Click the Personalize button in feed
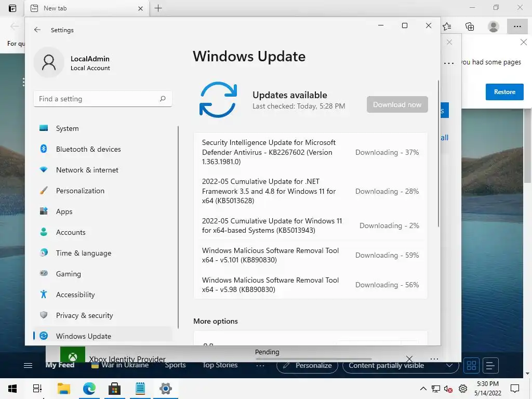532x399 pixels. tap(308, 365)
